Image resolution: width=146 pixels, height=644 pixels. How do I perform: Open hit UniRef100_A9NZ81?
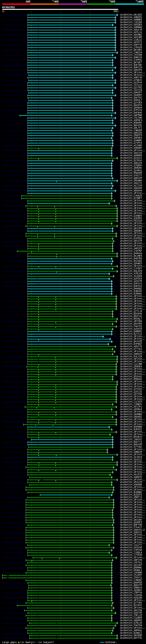131,17
